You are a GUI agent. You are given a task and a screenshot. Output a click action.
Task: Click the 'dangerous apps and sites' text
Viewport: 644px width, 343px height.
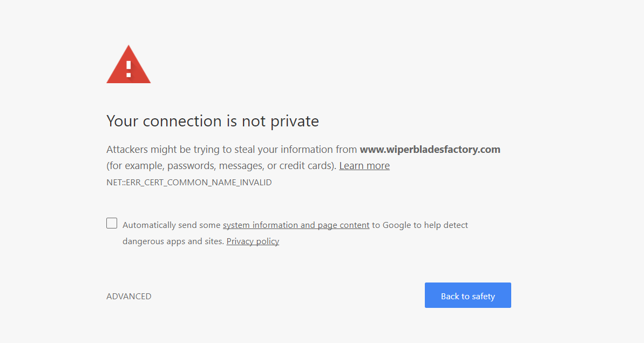pyautogui.click(x=173, y=241)
